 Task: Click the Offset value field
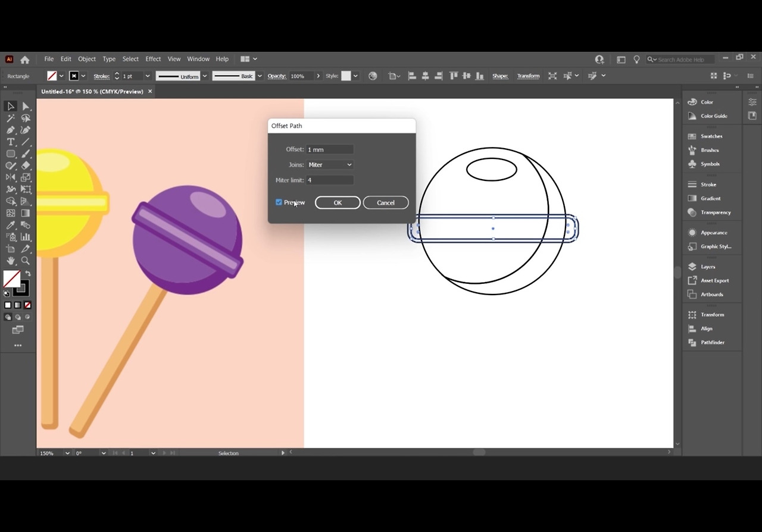[330, 149]
